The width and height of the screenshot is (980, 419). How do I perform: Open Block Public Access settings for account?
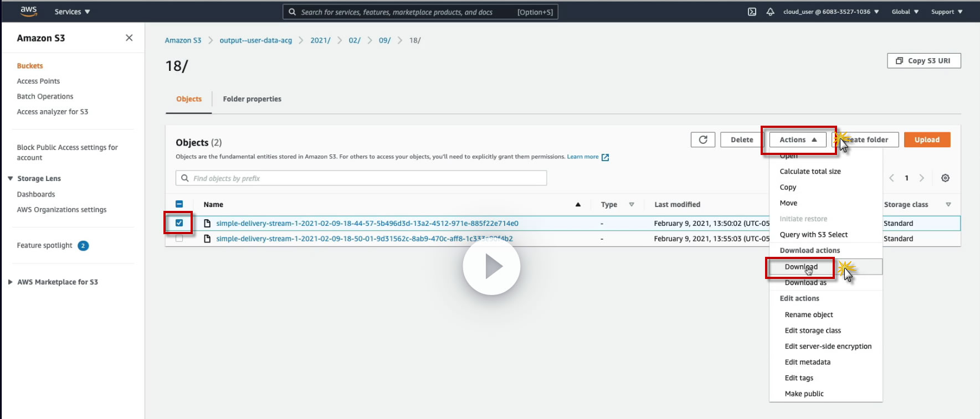(67, 152)
